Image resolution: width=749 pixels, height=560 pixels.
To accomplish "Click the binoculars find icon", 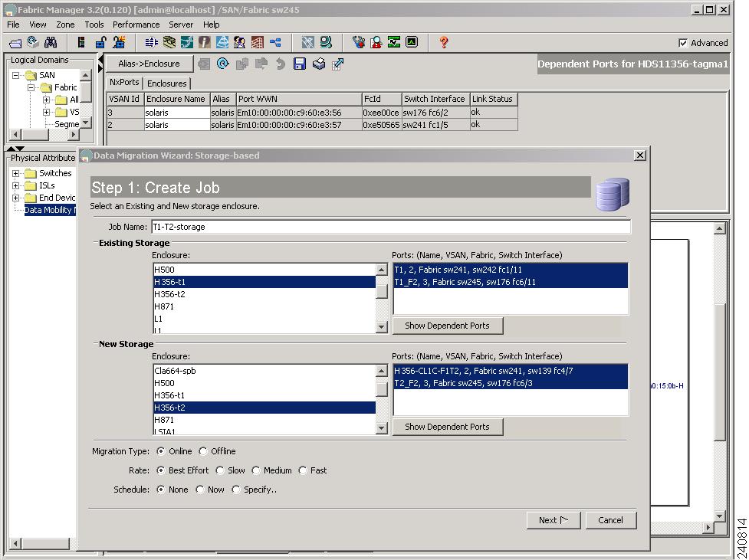I will [x=51, y=42].
